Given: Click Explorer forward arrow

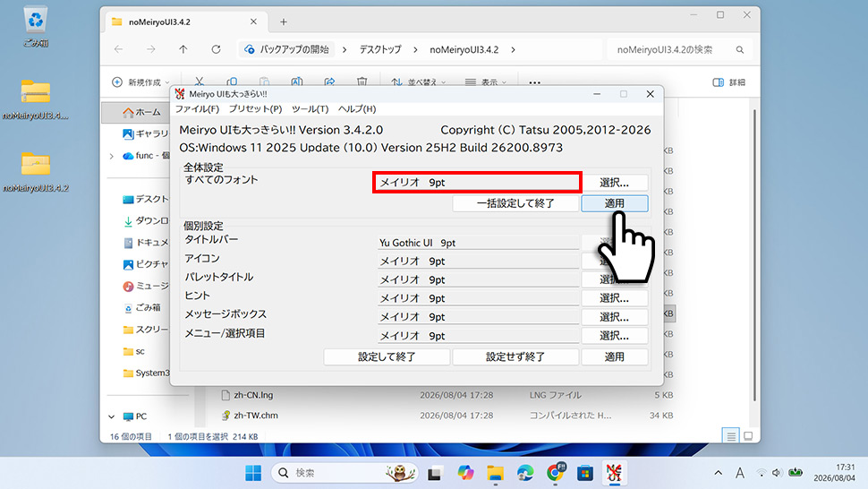Looking at the screenshot, I should tap(150, 49).
